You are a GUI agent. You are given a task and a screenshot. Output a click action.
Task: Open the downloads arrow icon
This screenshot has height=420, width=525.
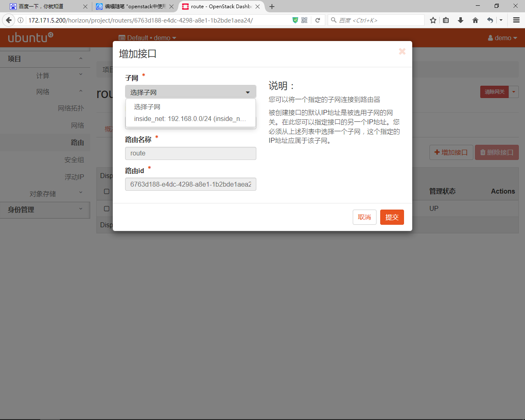click(x=461, y=20)
